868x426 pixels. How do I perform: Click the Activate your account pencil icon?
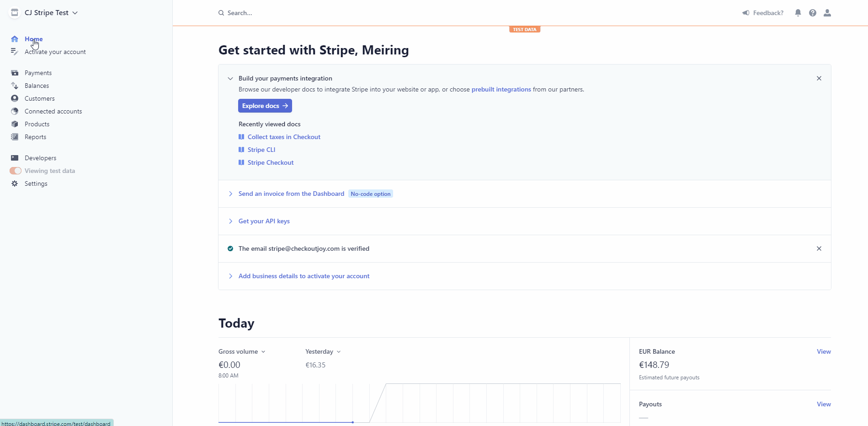pyautogui.click(x=15, y=52)
